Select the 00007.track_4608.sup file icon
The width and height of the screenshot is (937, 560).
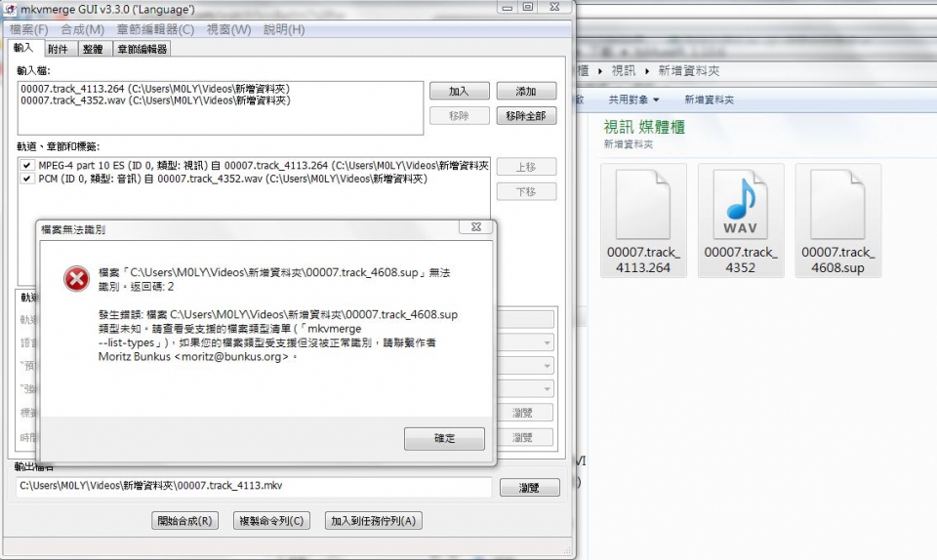point(837,220)
